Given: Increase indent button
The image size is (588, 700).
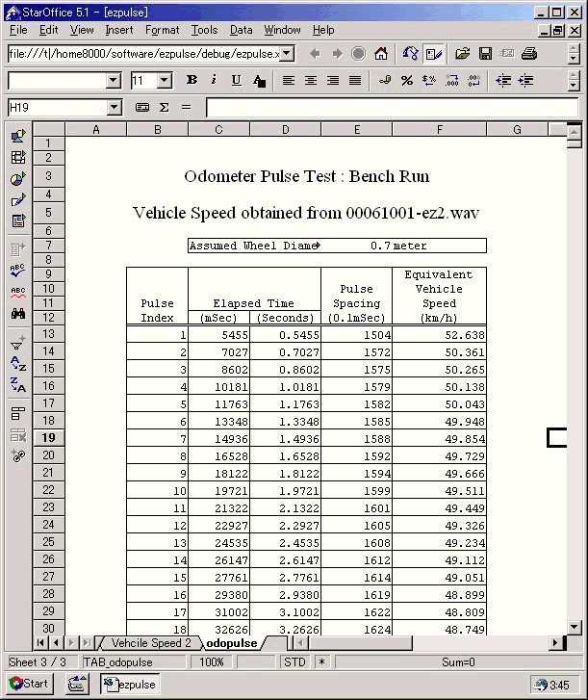Looking at the screenshot, I should coord(525,80).
